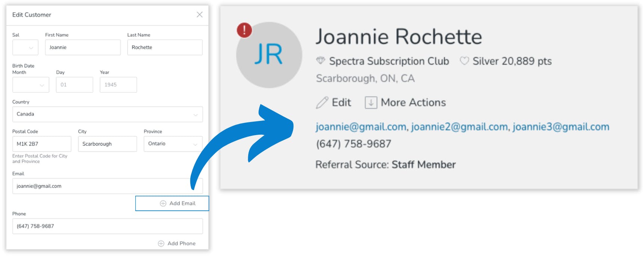Click the Referral Source Staff Member text

(385, 165)
